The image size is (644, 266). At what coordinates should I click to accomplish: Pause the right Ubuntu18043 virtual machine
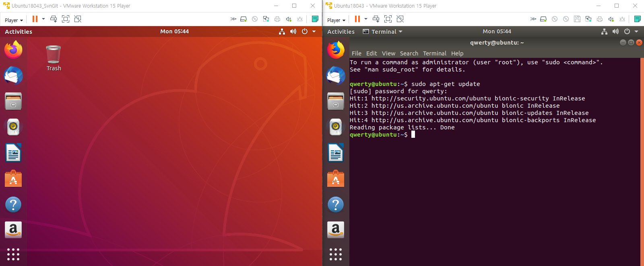(357, 19)
